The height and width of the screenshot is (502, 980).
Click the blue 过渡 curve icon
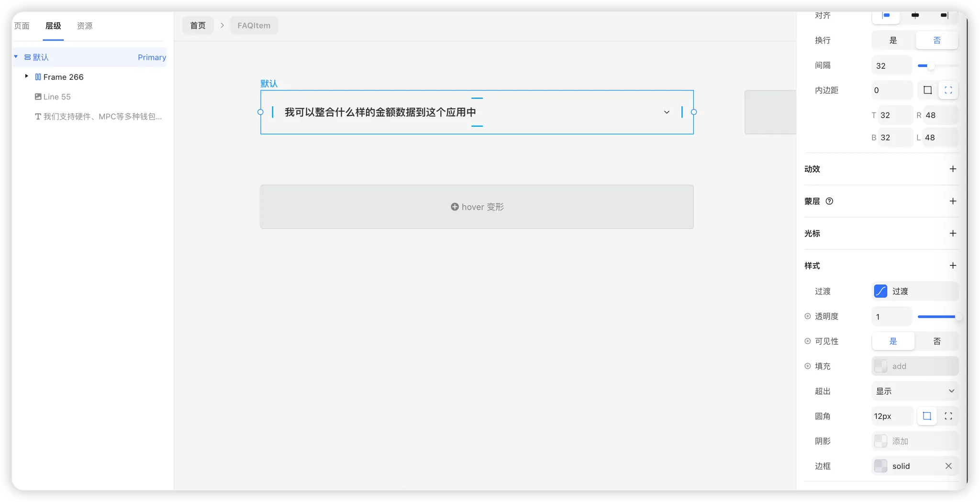(x=880, y=291)
